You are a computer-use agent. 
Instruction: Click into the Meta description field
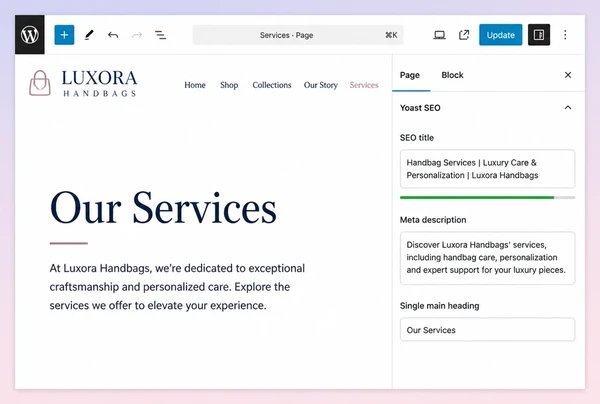pyautogui.click(x=488, y=258)
